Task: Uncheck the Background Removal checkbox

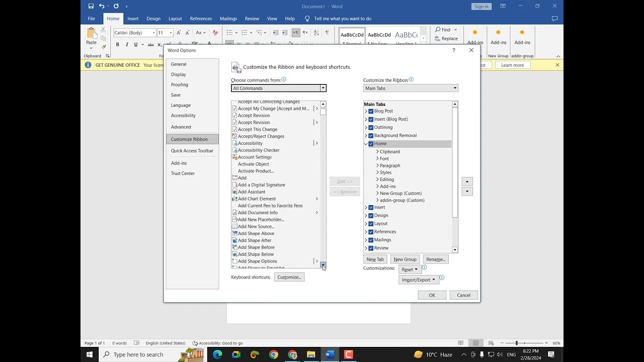Action: (371, 135)
